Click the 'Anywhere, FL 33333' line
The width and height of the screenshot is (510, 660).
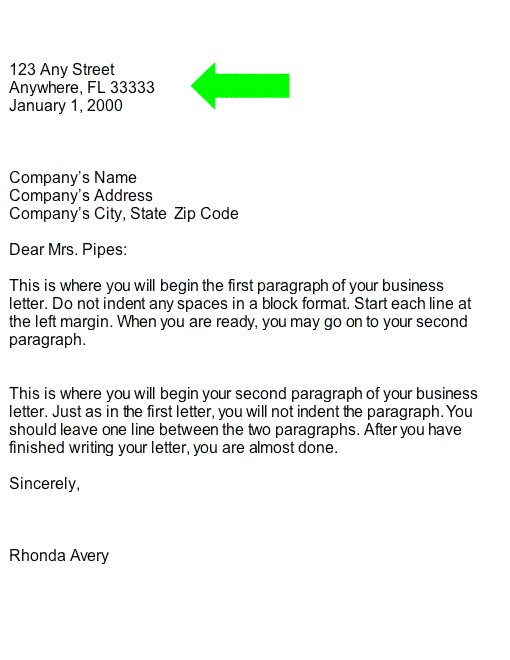(82, 88)
